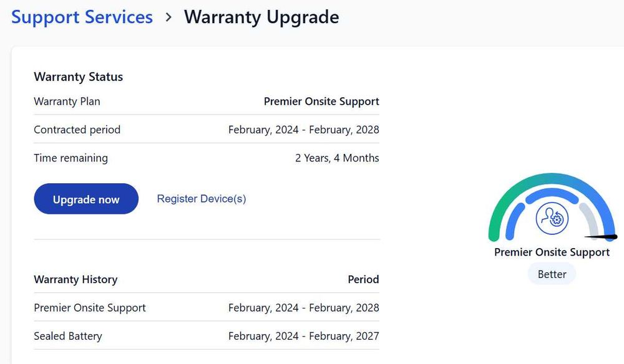This screenshot has height=364, width=624.
Task: Click the breadcrumb chevron separator arrow
Action: coord(168,17)
